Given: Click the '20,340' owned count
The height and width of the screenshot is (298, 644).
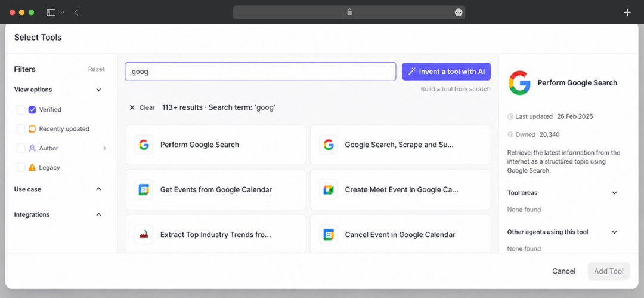Looking at the screenshot, I should 549,134.
